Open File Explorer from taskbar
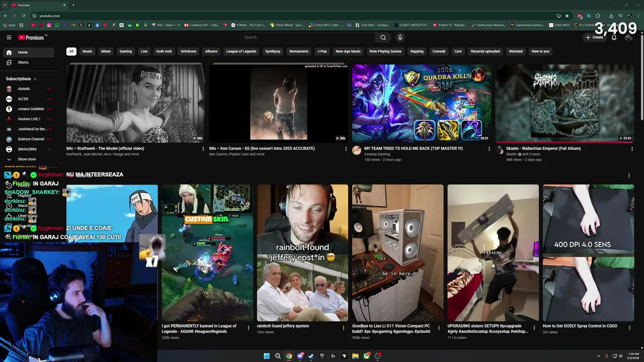The height and width of the screenshot is (362, 644). pos(355,356)
